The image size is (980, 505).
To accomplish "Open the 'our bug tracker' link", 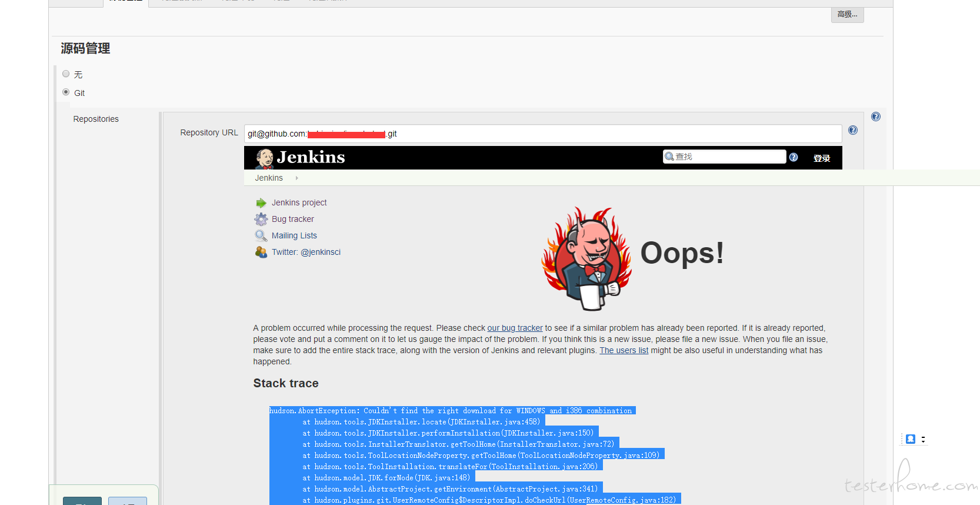I will 515,328.
